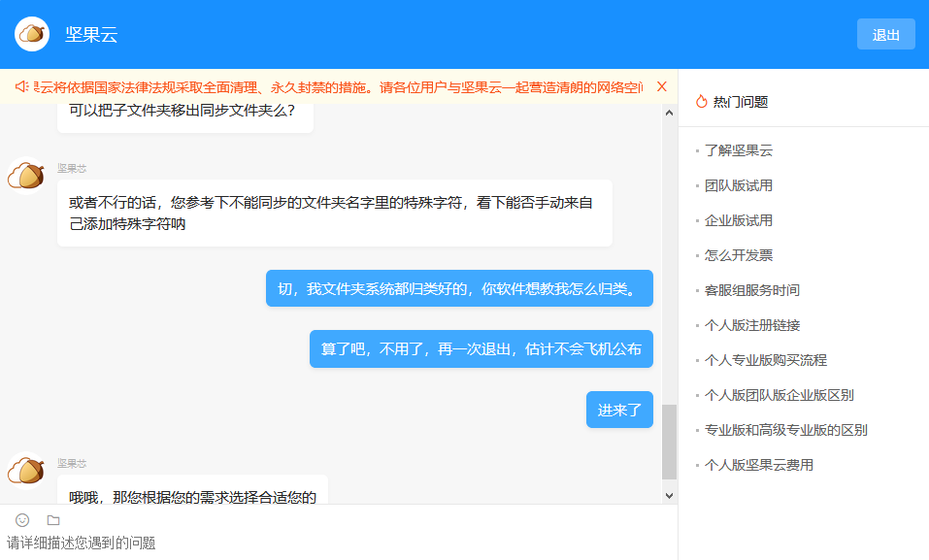Open the emoji picker smiley icon
Screen dimensions: 929x560
click(22, 520)
